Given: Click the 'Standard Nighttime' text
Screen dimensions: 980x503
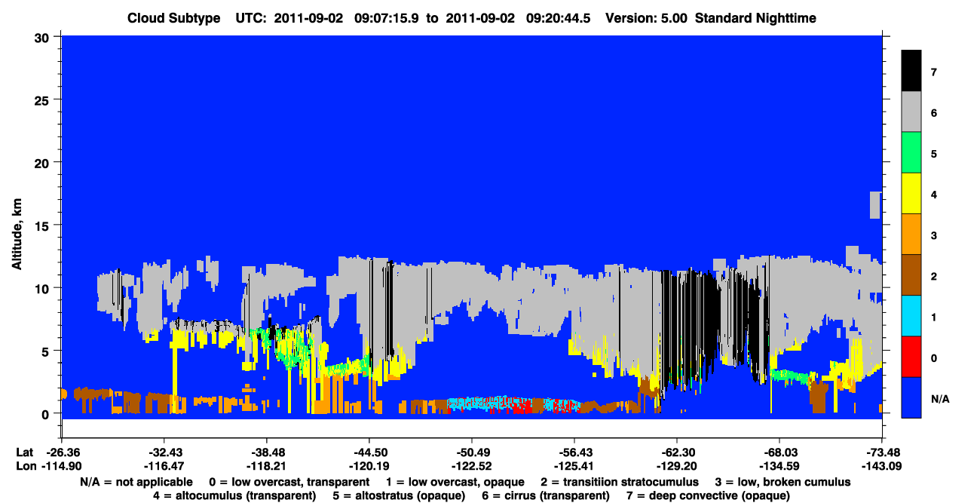Looking at the screenshot, I should [x=755, y=17].
